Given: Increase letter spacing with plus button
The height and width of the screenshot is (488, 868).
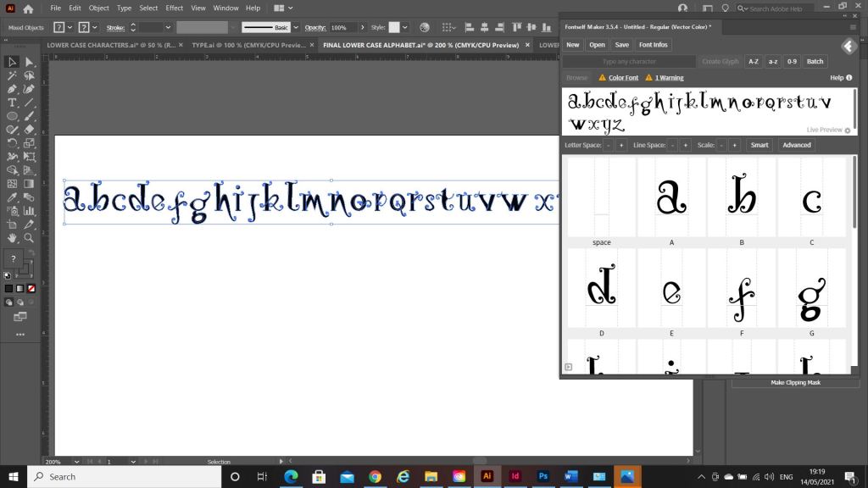Looking at the screenshot, I should click(621, 145).
